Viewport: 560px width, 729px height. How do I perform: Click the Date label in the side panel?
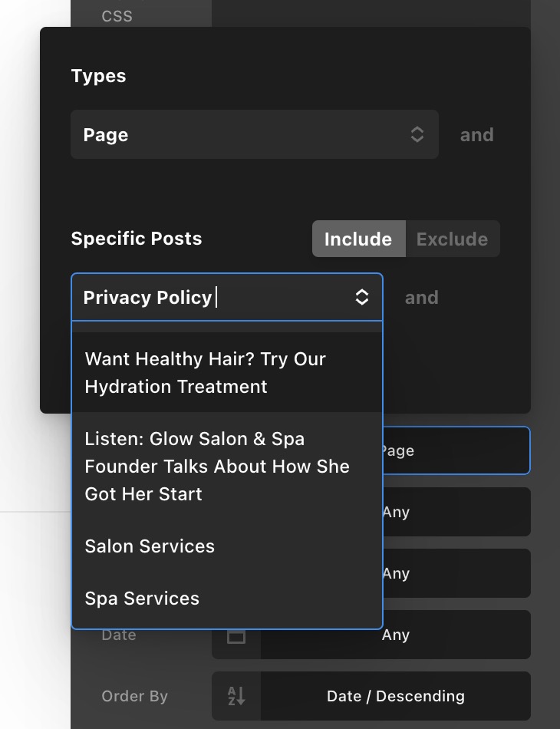(x=119, y=635)
